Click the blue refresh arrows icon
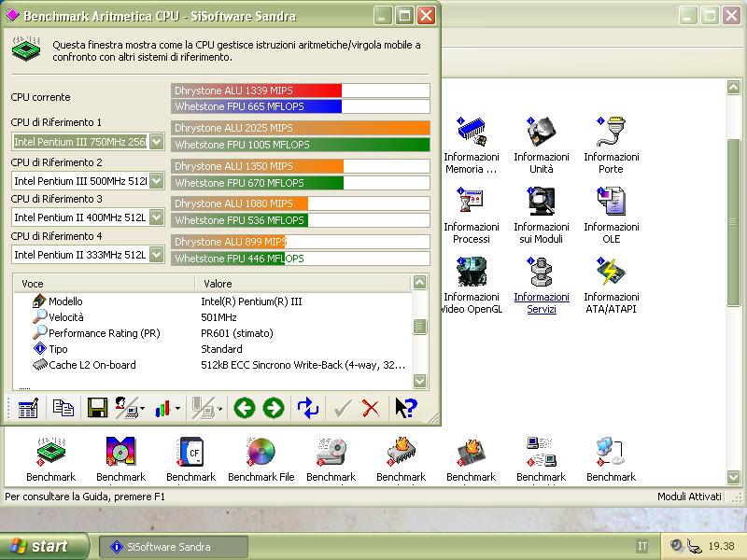The height and width of the screenshot is (560, 747). (x=308, y=408)
